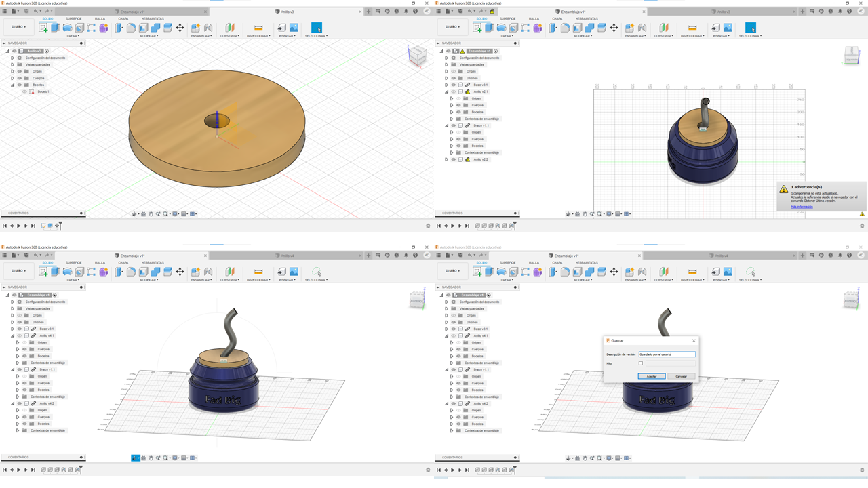Click the highlighted Select tool in top-left window
Image resolution: width=868 pixels, height=488 pixels.
click(x=316, y=28)
